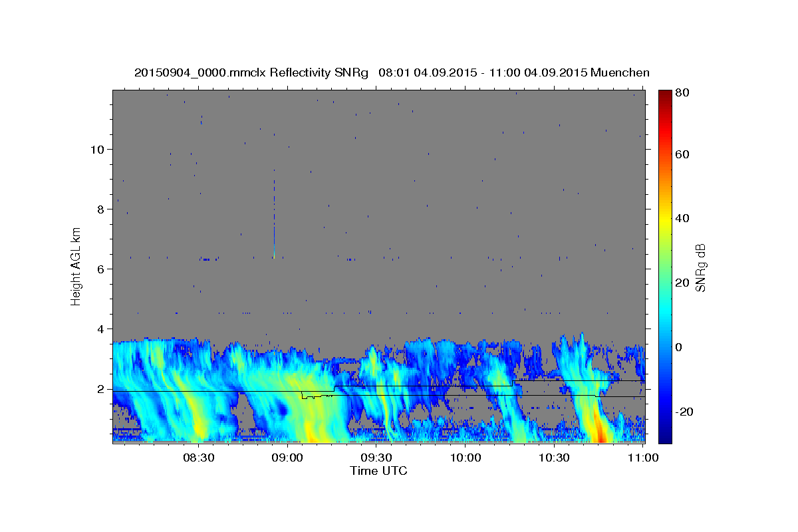This screenshot has width=798, height=532.
Task: Click the colorbar value 20
Action: (682, 283)
